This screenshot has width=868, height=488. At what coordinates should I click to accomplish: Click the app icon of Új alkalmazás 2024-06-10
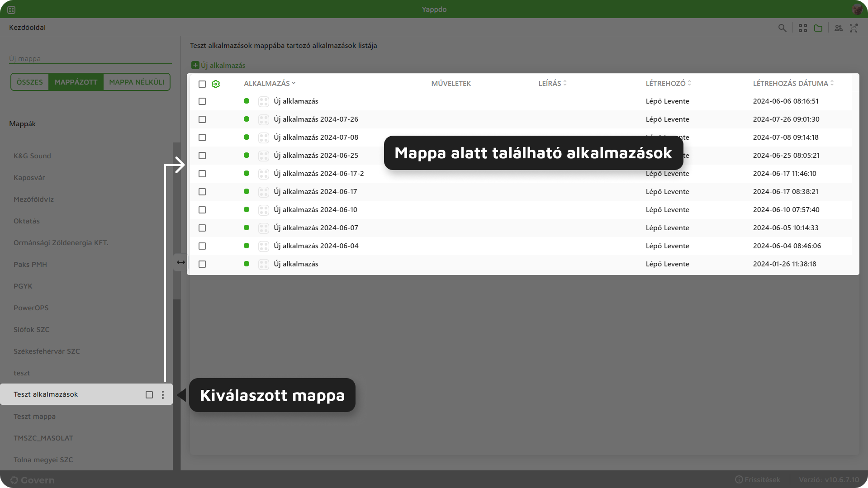(x=264, y=210)
